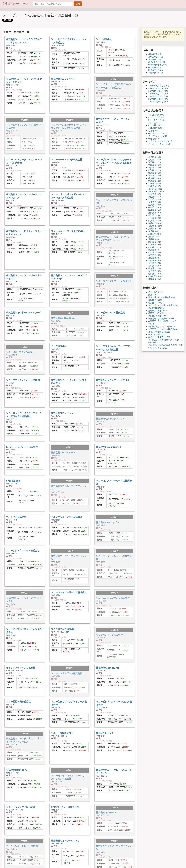Select prefecture 東京都 (124902)

coord(156,189)
